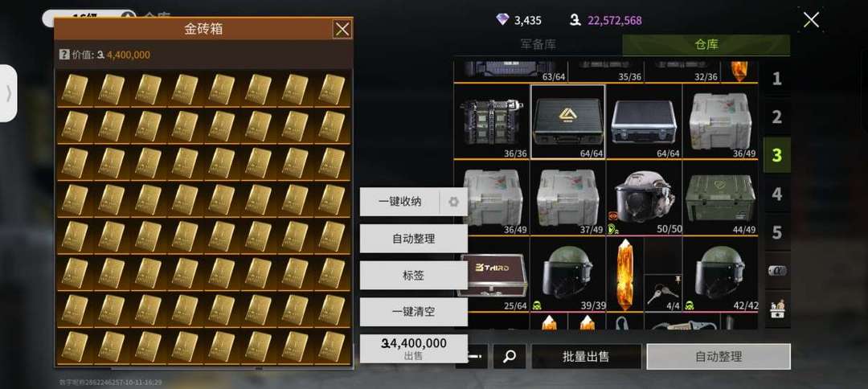Select the 3THIRD brown case
This screenshot has width=868, height=389.
[492, 275]
